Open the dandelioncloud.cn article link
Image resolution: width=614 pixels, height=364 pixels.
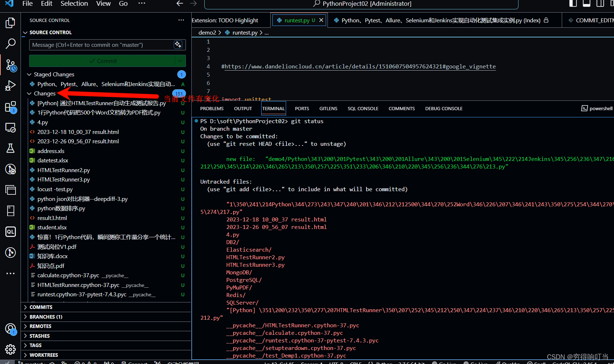click(x=359, y=66)
